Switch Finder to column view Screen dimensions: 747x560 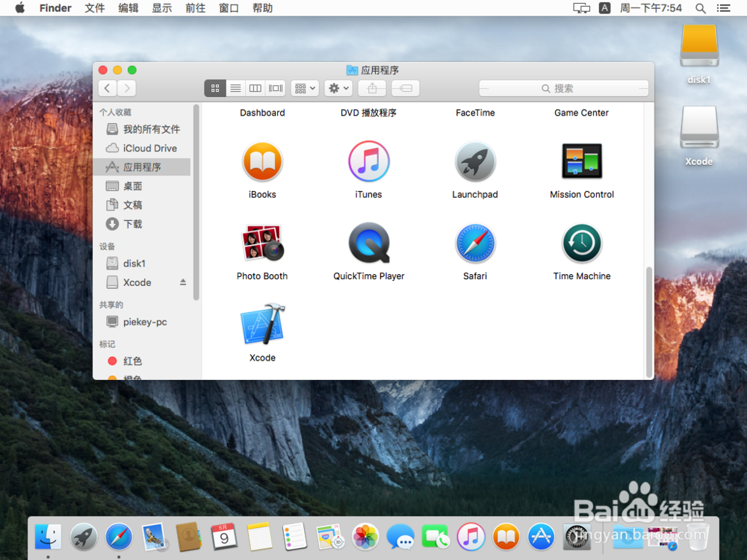point(255,88)
